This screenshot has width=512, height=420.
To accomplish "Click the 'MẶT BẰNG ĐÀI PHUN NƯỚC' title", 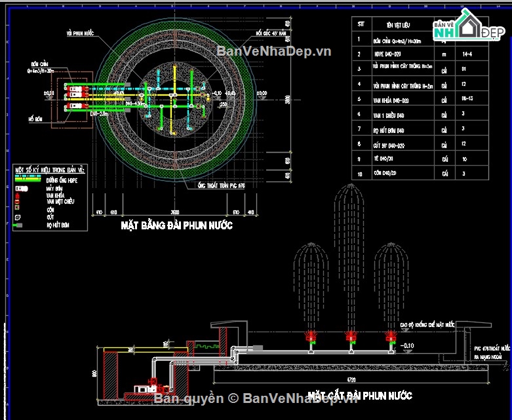I will click(176, 225).
